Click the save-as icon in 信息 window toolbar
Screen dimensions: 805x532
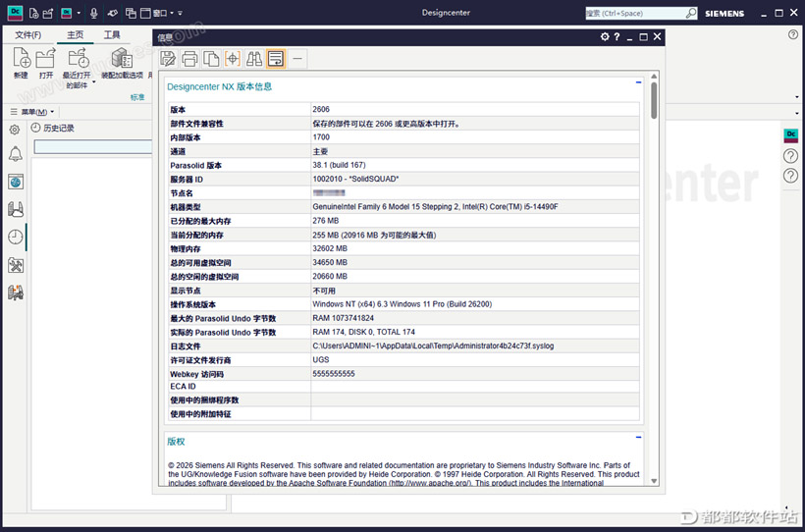click(168, 59)
